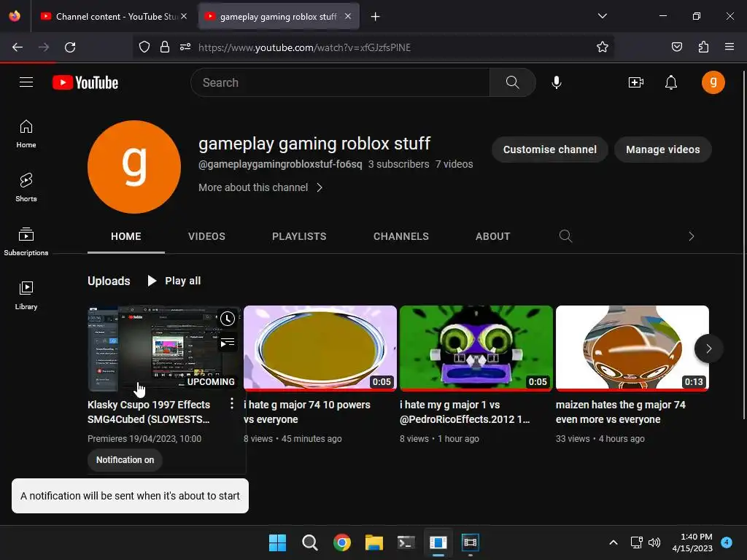
Task: Go to Home in sidebar
Action: 26,134
